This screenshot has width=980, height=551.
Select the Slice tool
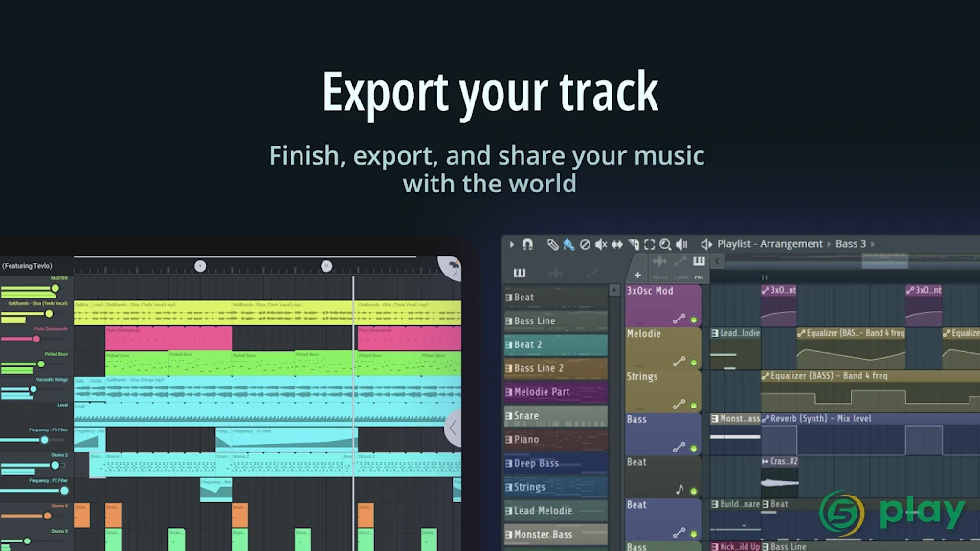pyautogui.click(x=634, y=244)
